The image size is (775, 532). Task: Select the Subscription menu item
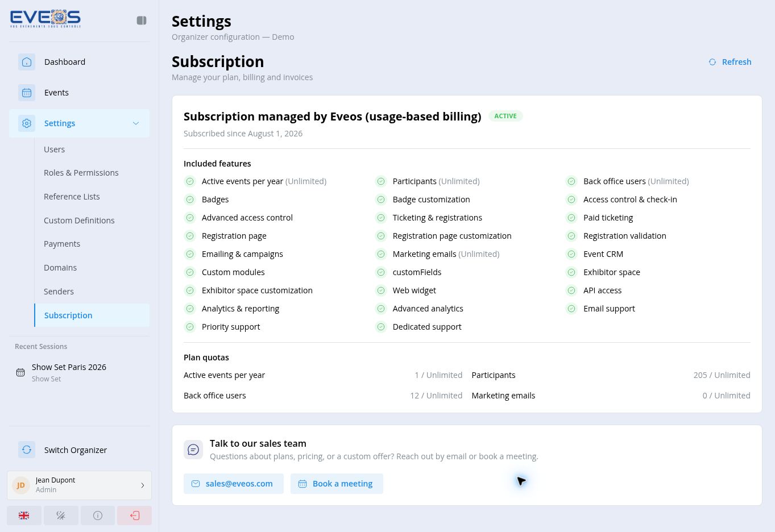pyautogui.click(x=92, y=315)
